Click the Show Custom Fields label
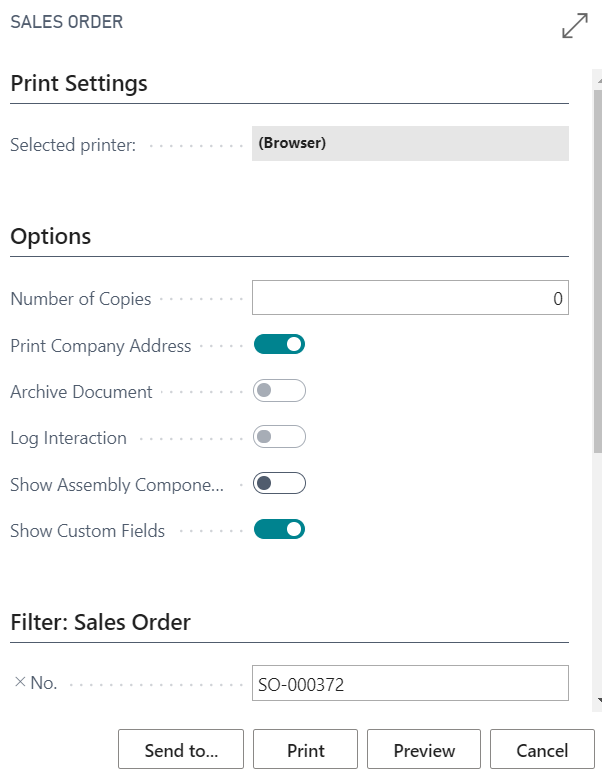 pyautogui.click(x=87, y=531)
